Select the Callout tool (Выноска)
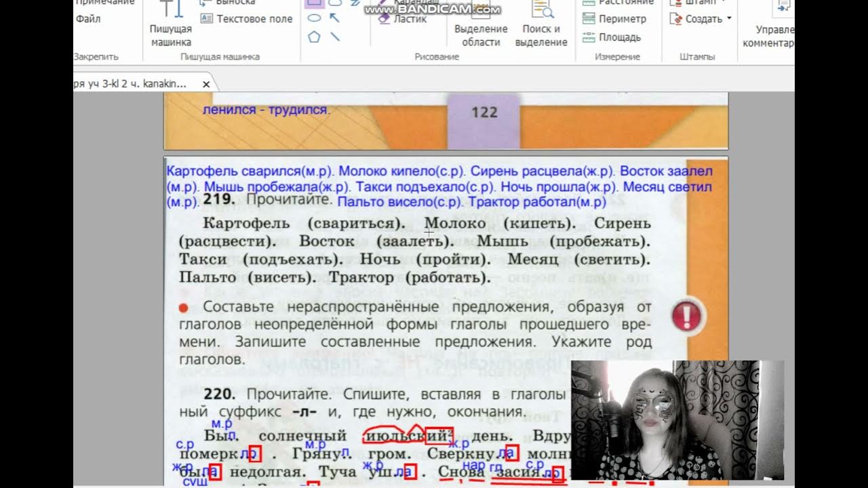The height and width of the screenshot is (488, 868). coord(227,3)
